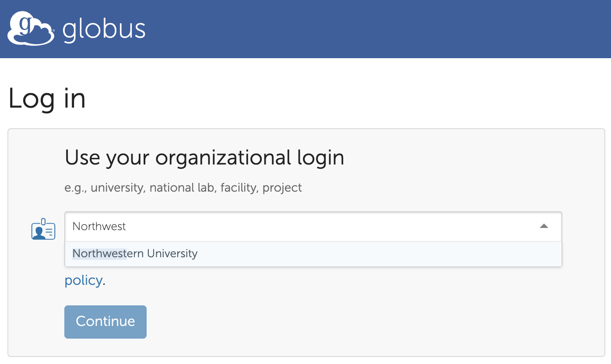Click the Use your organizational login title

(204, 158)
